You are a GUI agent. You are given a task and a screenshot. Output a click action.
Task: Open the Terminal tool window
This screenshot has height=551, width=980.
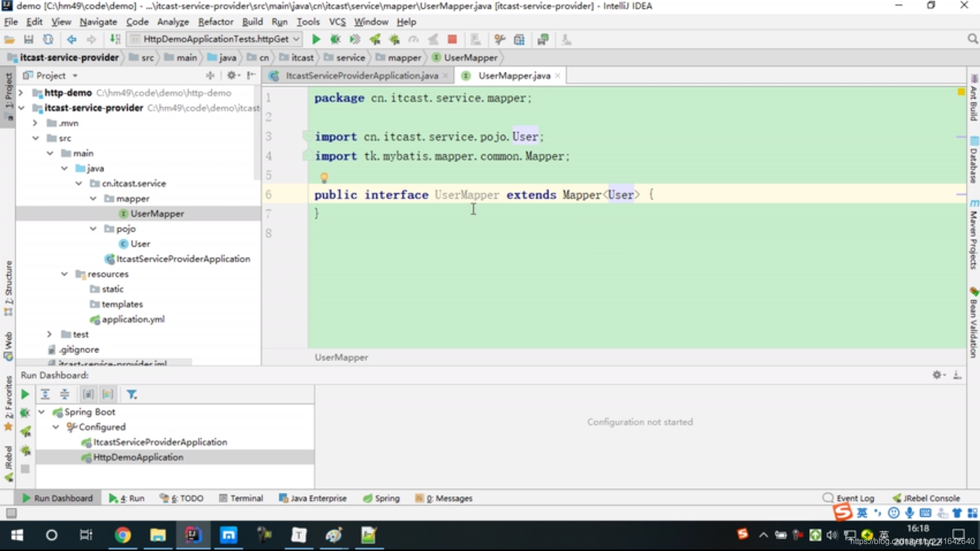coord(241,498)
